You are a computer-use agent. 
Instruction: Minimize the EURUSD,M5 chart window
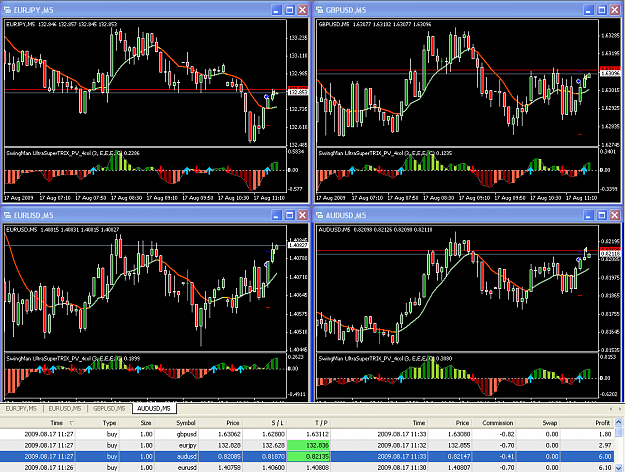(277, 215)
